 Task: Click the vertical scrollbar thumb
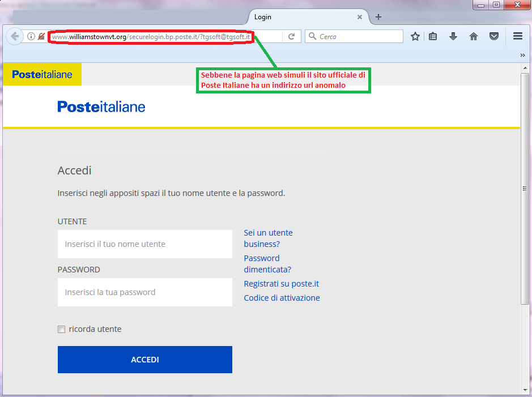click(525, 188)
